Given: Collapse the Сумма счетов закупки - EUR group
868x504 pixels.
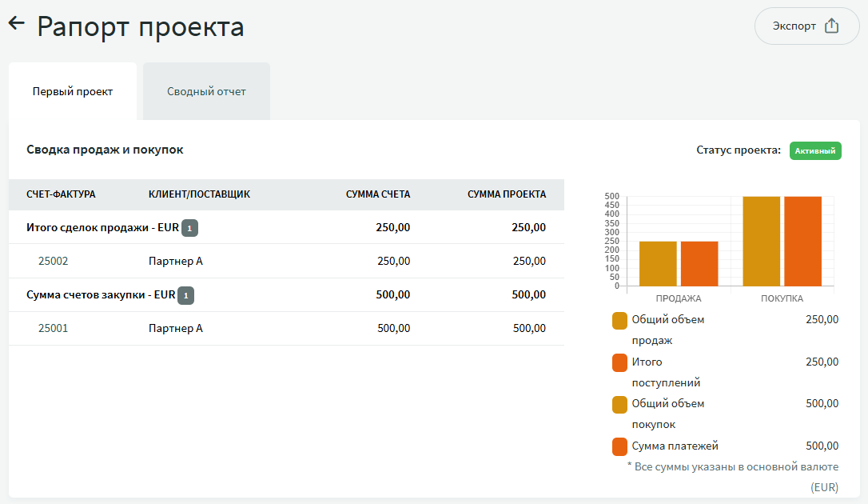Looking at the screenshot, I should pos(101,294).
